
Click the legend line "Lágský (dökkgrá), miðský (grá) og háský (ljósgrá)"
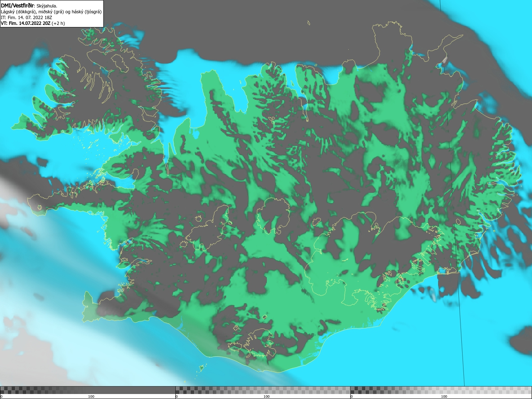point(51,12)
